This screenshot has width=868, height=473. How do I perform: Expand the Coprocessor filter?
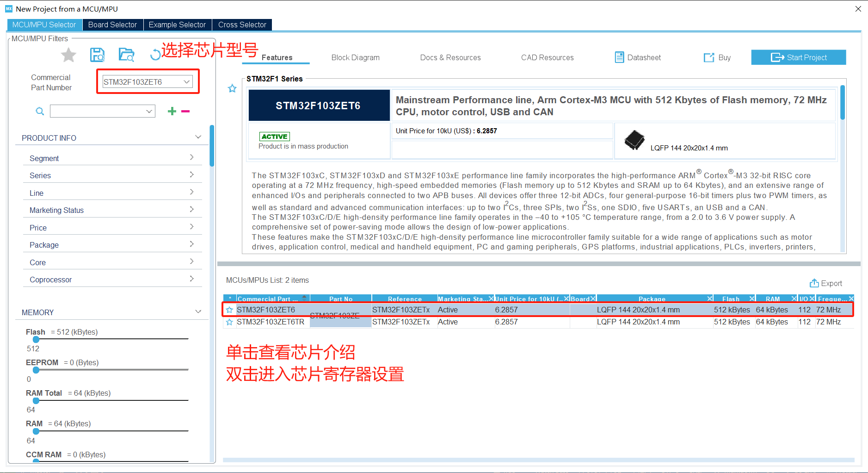(192, 279)
